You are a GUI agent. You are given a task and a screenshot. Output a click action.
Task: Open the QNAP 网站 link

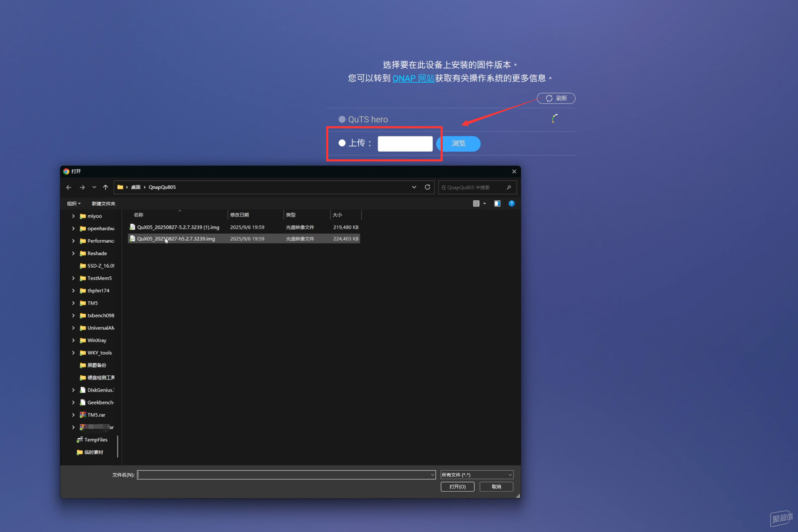coord(413,79)
